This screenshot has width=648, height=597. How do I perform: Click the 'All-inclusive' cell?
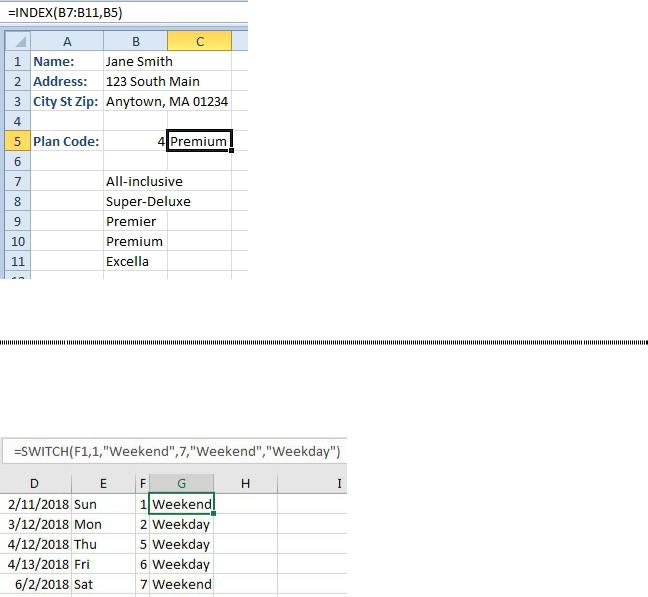point(136,181)
